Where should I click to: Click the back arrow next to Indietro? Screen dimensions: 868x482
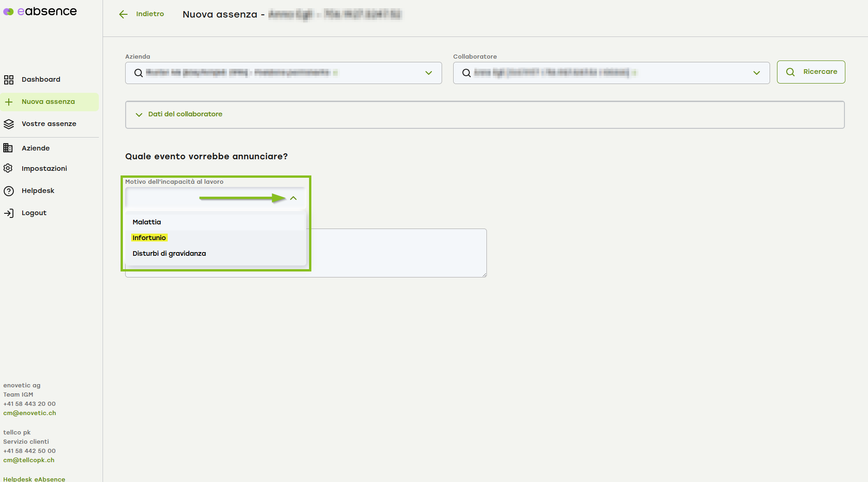point(123,14)
